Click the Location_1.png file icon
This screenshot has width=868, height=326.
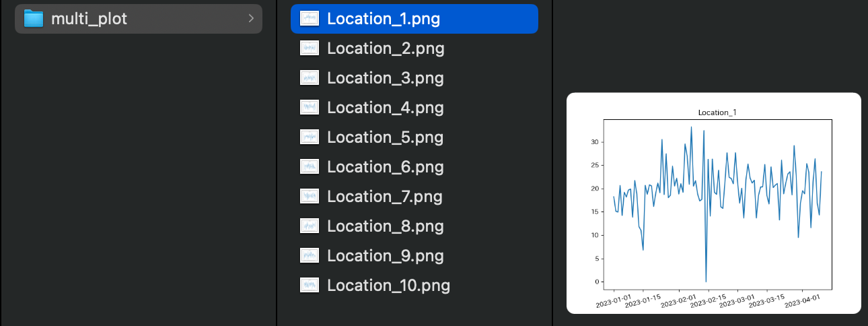[309, 19]
